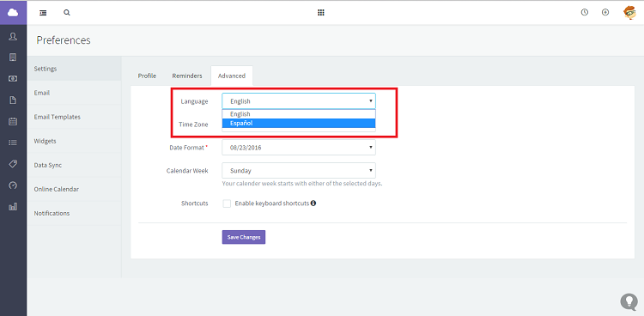The image size is (644, 316).
Task: Click the circular add icon near avatar
Action: coord(605,12)
